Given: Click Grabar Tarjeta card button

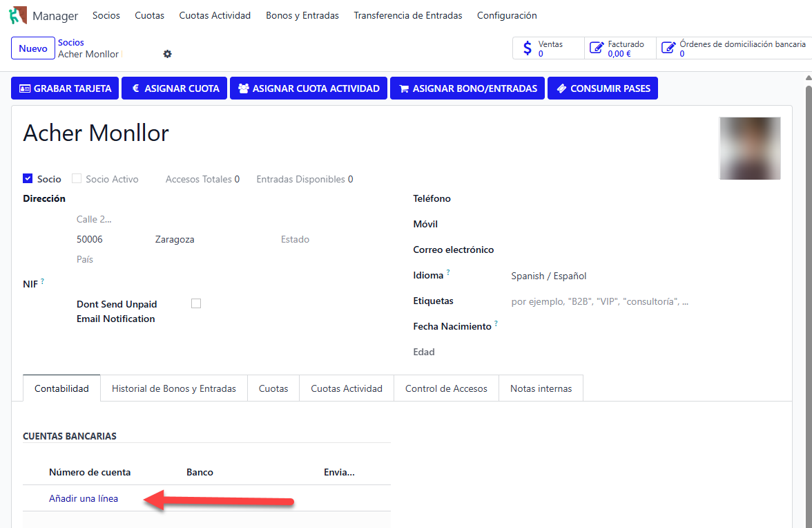Looking at the screenshot, I should pyautogui.click(x=65, y=88).
